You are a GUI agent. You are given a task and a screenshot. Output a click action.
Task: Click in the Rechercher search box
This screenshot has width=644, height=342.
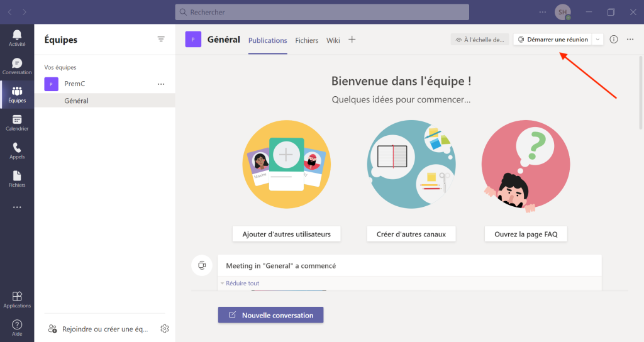tap(322, 12)
